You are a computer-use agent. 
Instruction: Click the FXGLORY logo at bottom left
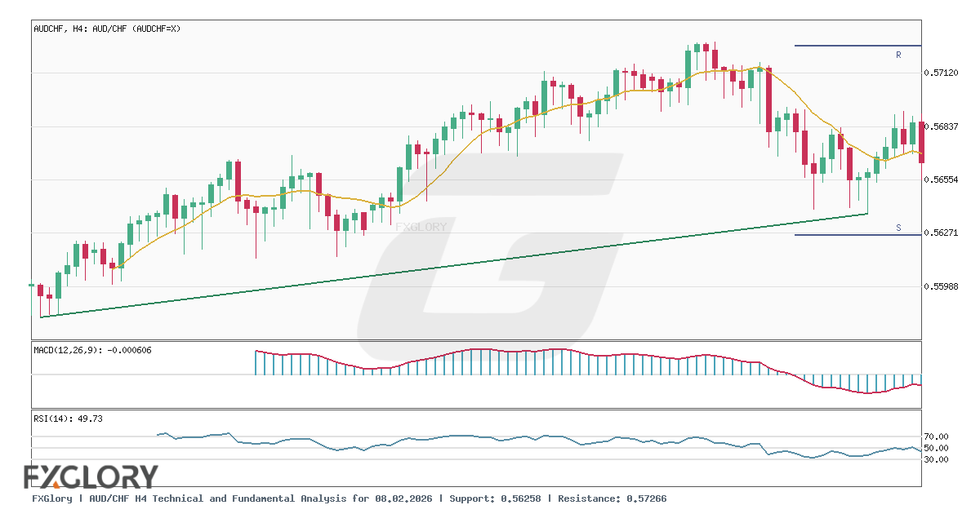tap(91, 476)
